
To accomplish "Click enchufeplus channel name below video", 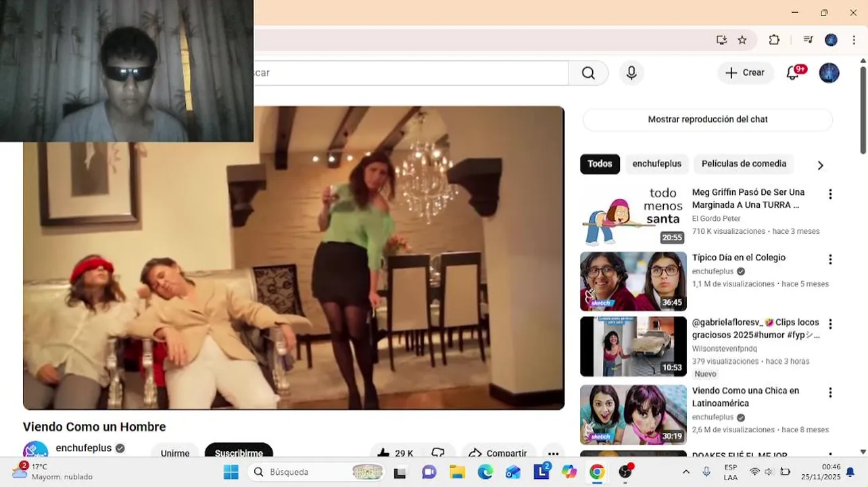I will coord(84,448).
